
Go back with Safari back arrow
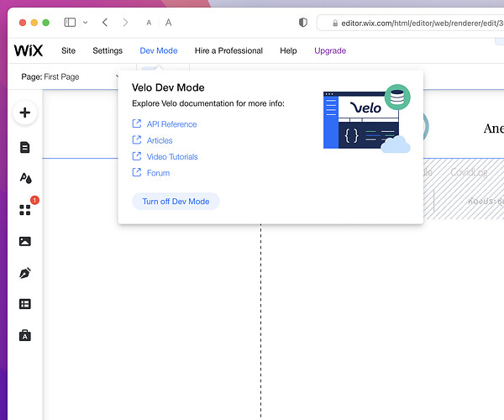click(105, 23)
